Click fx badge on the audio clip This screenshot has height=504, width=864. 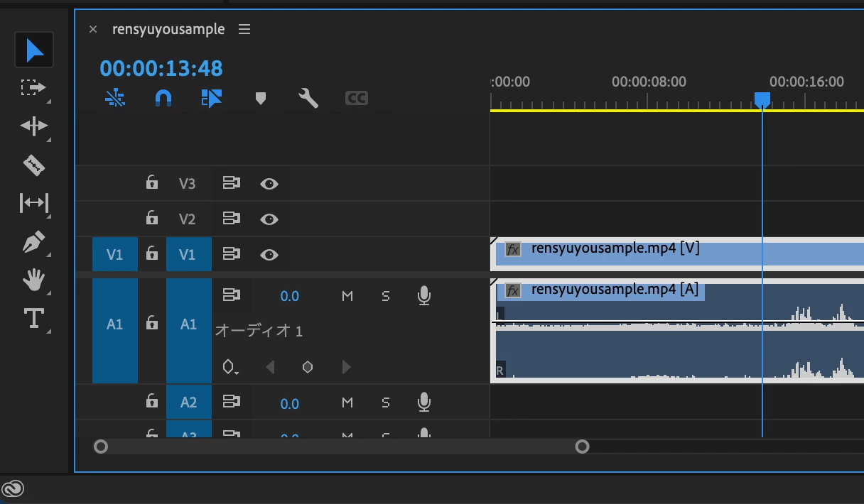point(513,290)
